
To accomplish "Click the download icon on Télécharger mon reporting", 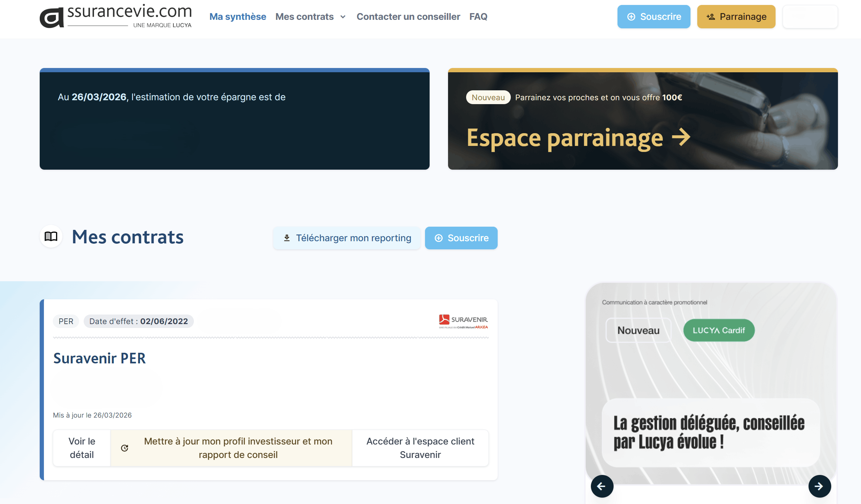I will 287,238.
